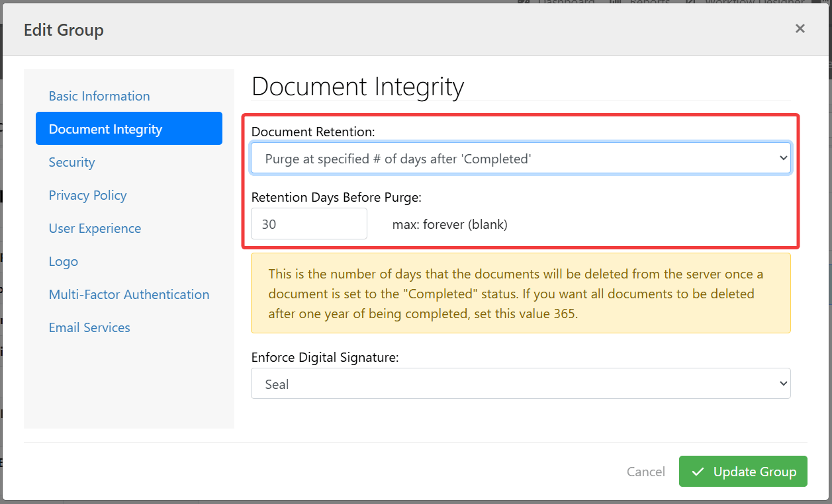
Task: Click the "max: forever (blank)" hint text
Action: click(x=449, y=224)
